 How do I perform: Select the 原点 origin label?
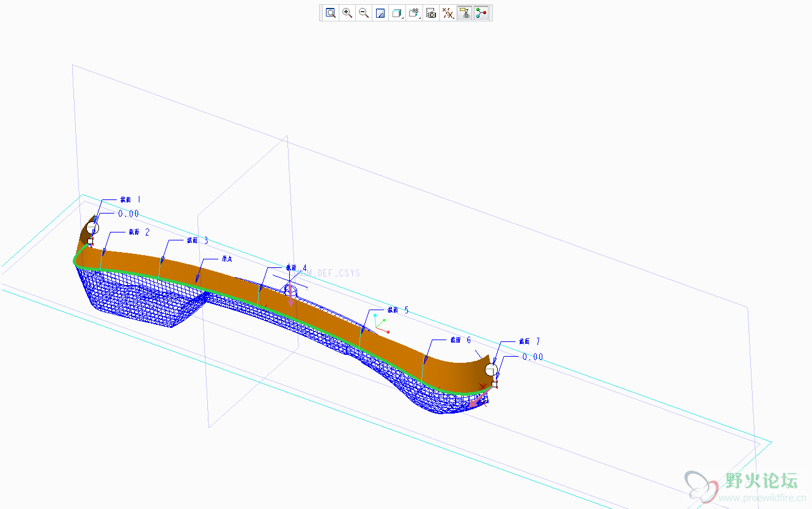[227, 259]
